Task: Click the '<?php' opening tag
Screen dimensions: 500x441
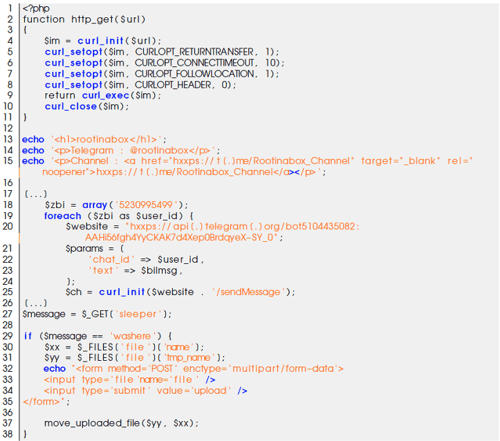Action: click(x=36, y=8)
